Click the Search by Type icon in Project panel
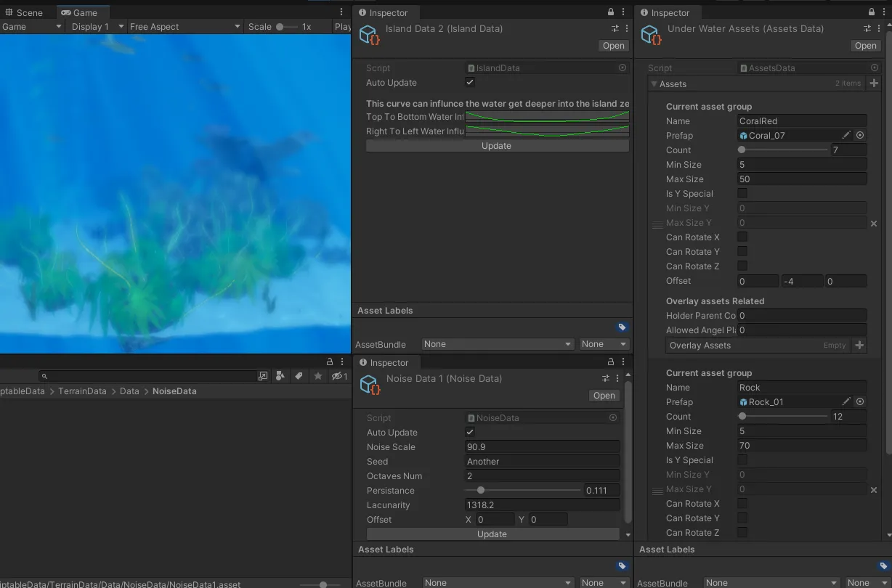This screenshot has height=588, width=892. [280, 376]
